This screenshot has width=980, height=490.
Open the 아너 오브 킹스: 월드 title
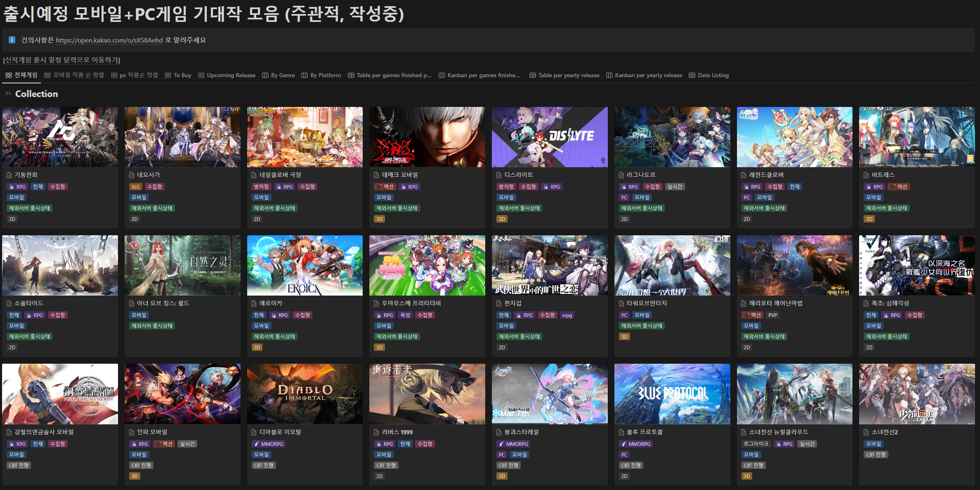coord(163,303)
